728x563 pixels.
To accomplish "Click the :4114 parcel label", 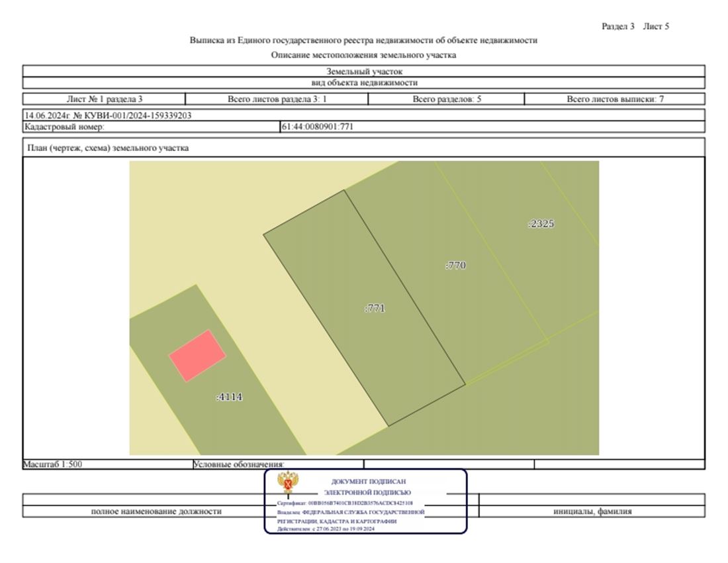I will (x=229, y=397).
